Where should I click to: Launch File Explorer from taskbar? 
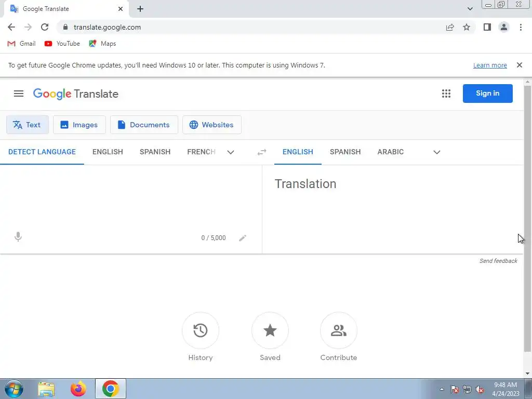pyautogui.click(x=46, y=389)
